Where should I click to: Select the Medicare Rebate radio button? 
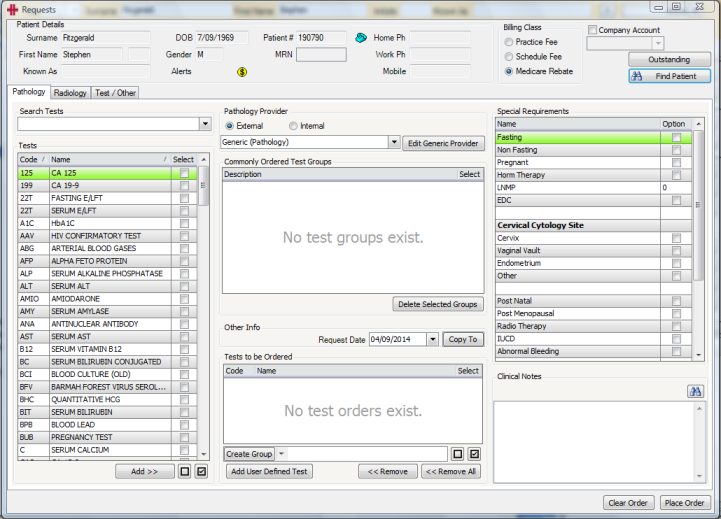509,71
